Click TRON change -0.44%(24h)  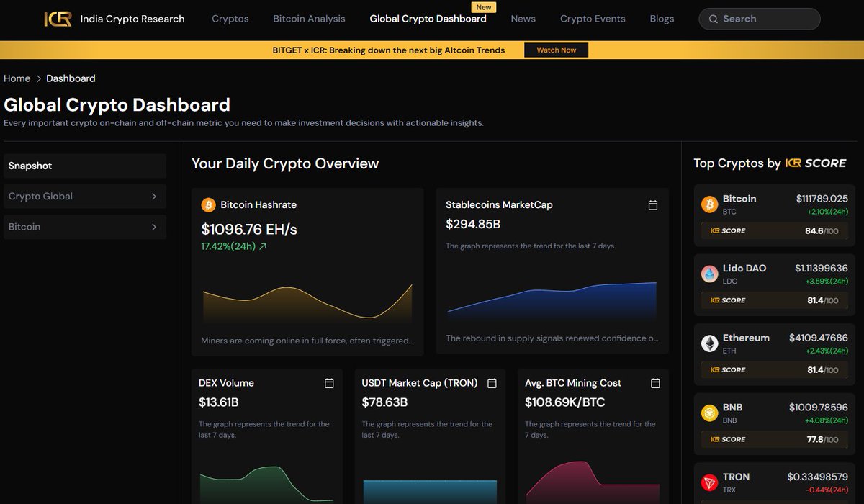(827, 490)
